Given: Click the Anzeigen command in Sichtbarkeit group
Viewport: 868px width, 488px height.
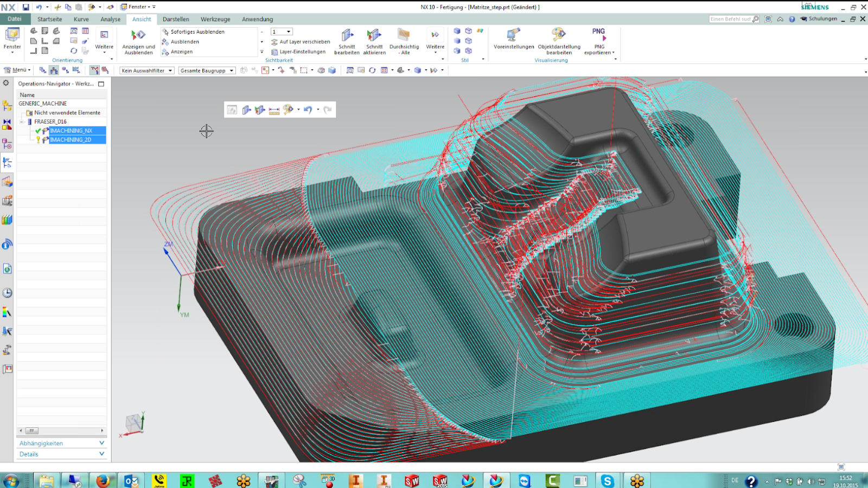Looking at the screenshot, I should pos(177,52).
